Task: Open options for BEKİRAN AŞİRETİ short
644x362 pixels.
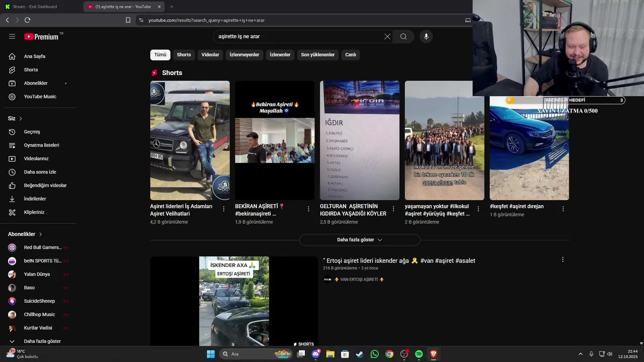Action: [308, 209]
